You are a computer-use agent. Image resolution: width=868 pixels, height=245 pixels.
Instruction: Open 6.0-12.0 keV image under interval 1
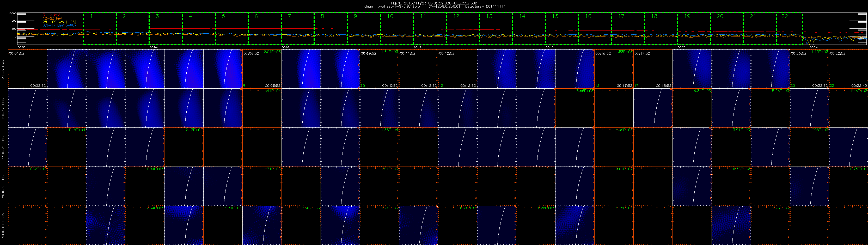click(x=27, y=108)
